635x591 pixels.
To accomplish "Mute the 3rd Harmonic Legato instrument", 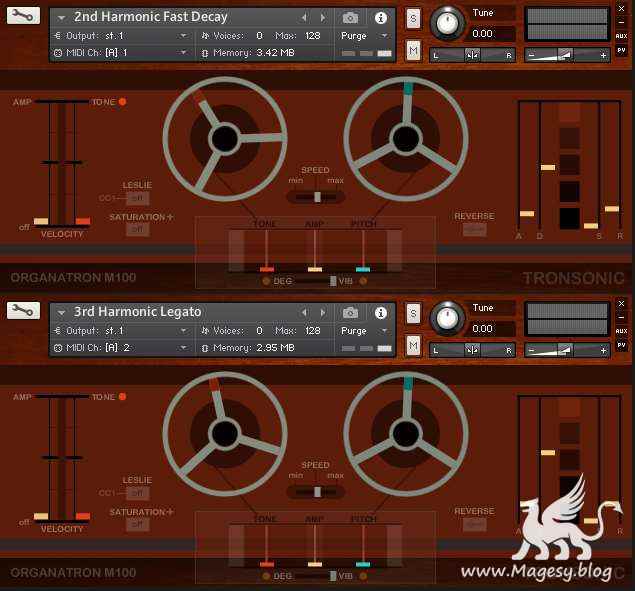I will [x=413, y=345].
